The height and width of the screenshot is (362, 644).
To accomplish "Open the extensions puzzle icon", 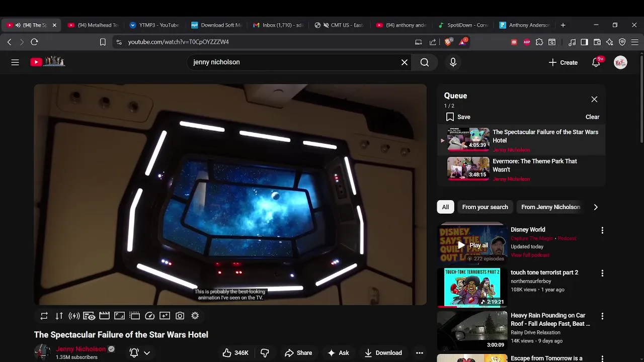I will click(x=539, y=42).
